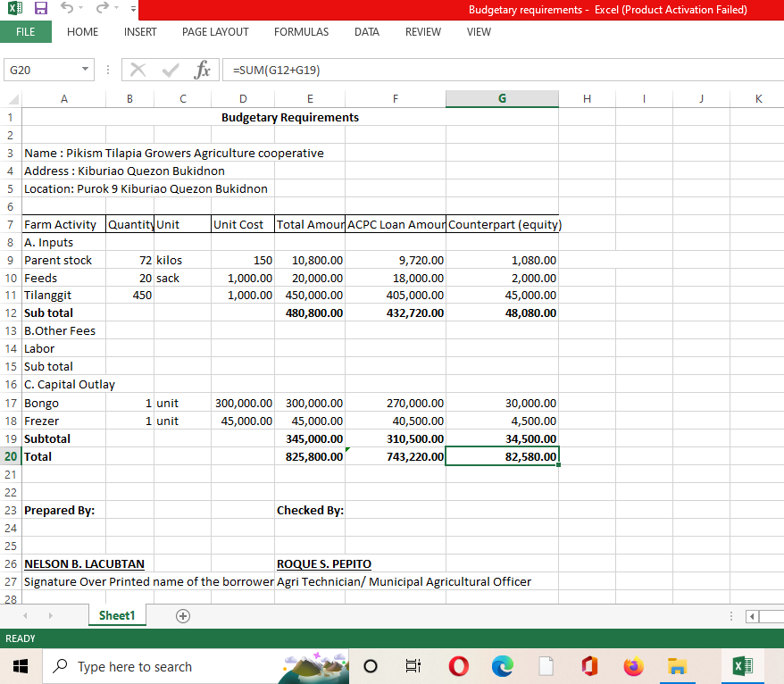Screen dimensions: 784x684
Task: Cancel formula entry with the X icon
Action: [138, 70]
